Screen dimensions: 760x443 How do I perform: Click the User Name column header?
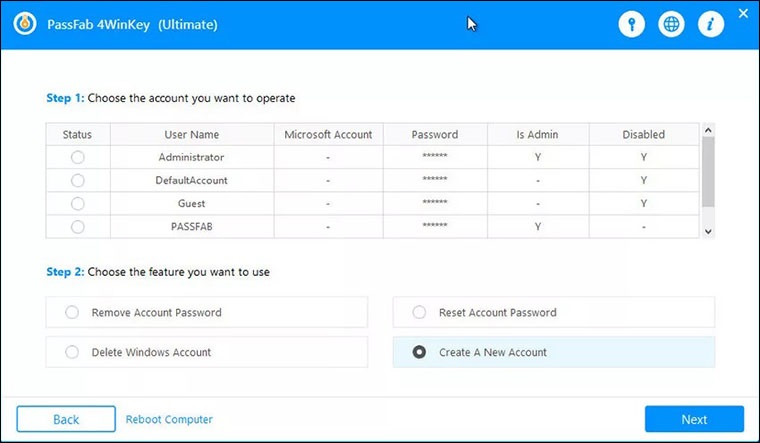coord(192,134)
